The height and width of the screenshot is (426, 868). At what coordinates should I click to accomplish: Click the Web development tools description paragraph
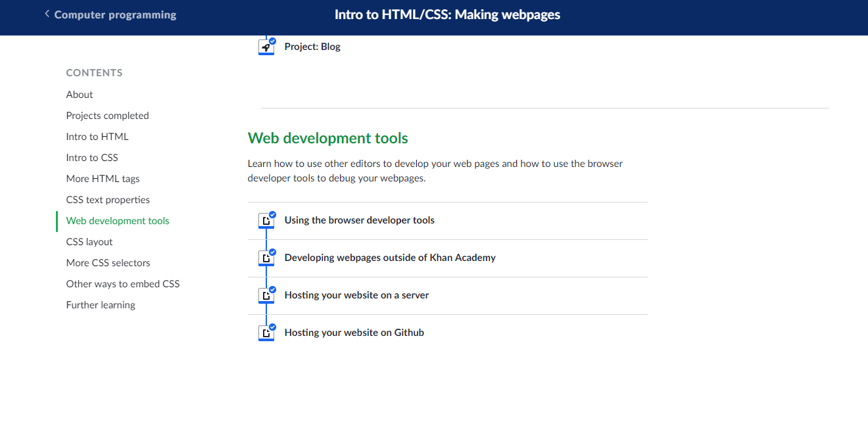tap(435, 171)
